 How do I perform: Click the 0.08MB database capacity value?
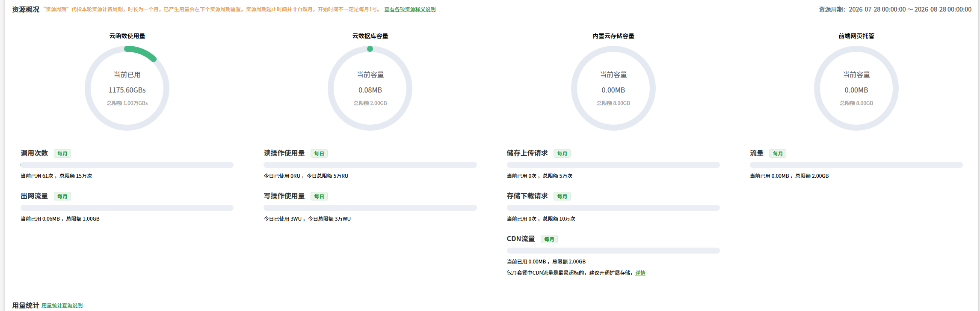pyautogui.click(x=370, y=90)
